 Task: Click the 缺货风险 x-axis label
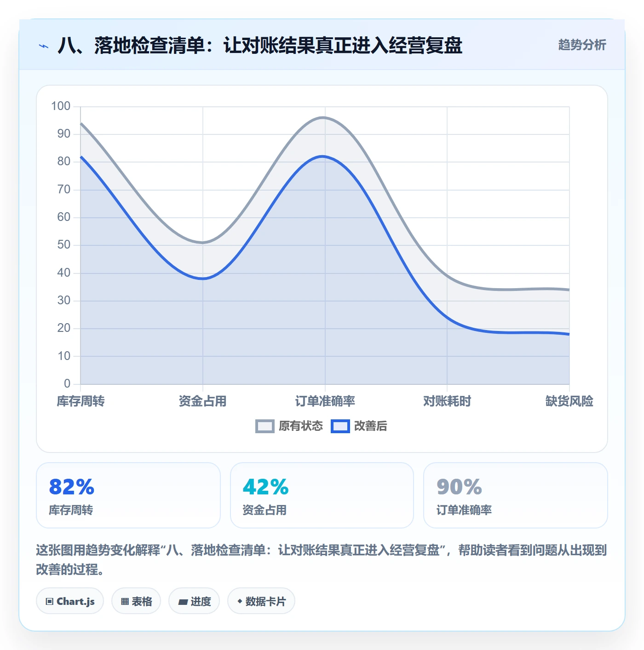569,401
